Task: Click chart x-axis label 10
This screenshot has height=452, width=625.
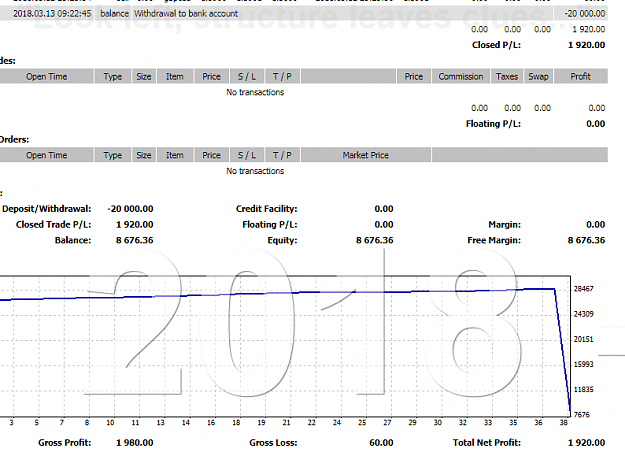Action: [110, 423]
